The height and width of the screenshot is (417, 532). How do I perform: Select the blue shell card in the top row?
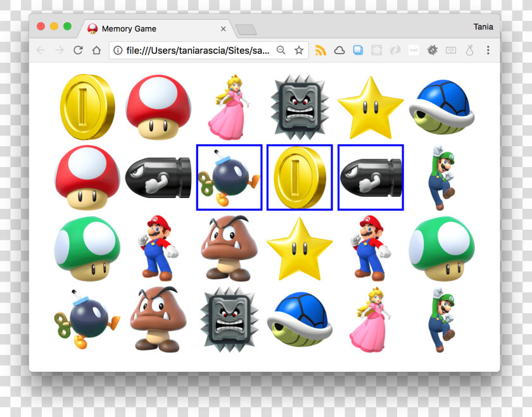pyautogui.click(x=441, y=107)
